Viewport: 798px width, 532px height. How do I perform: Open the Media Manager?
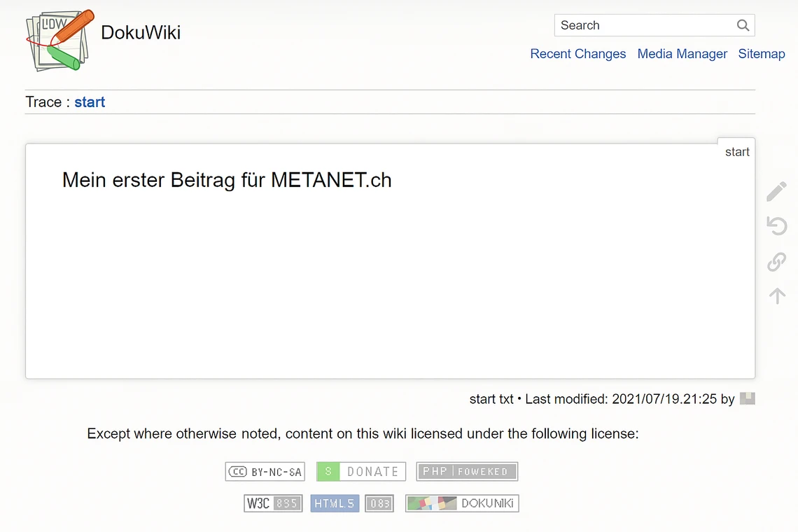[682, 54]
